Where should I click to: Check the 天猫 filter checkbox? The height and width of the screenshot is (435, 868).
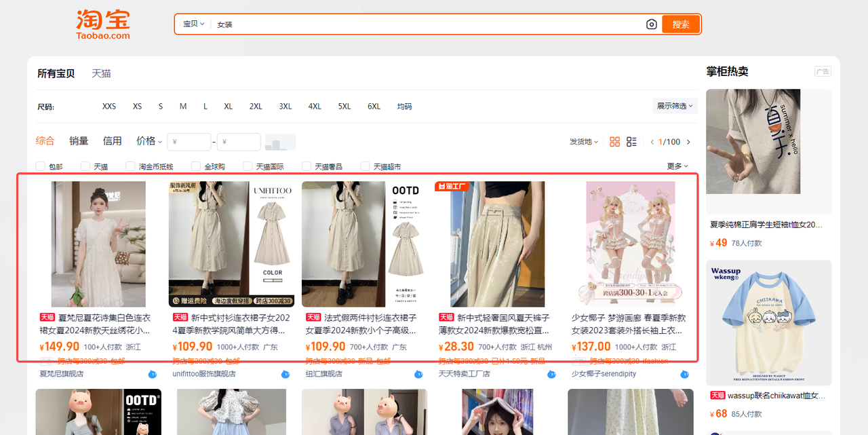point(85,166)
